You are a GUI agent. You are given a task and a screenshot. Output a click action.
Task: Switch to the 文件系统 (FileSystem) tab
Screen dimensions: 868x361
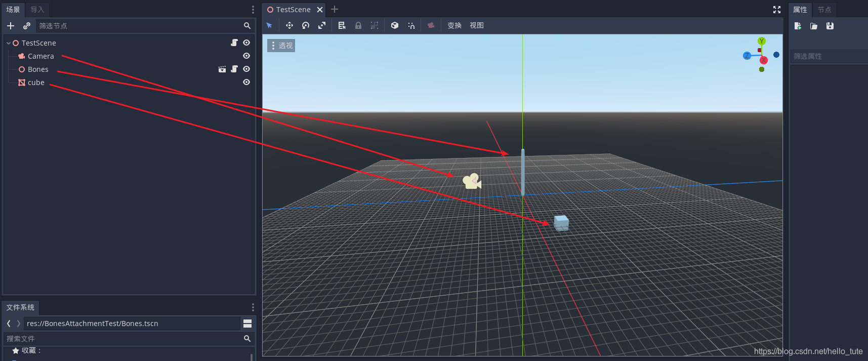pyautogui.click(x=20, y=307)
